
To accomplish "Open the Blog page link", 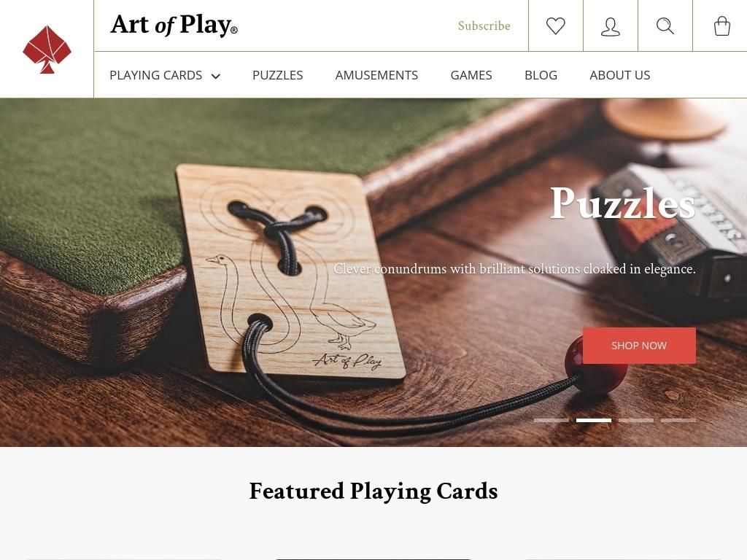I will (541, 75).
